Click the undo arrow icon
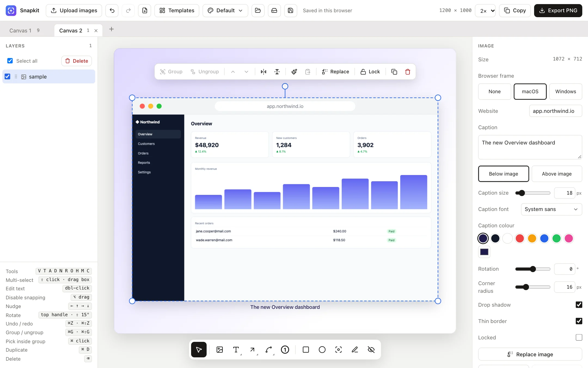The image size is (588, 368). coord(112,11)
